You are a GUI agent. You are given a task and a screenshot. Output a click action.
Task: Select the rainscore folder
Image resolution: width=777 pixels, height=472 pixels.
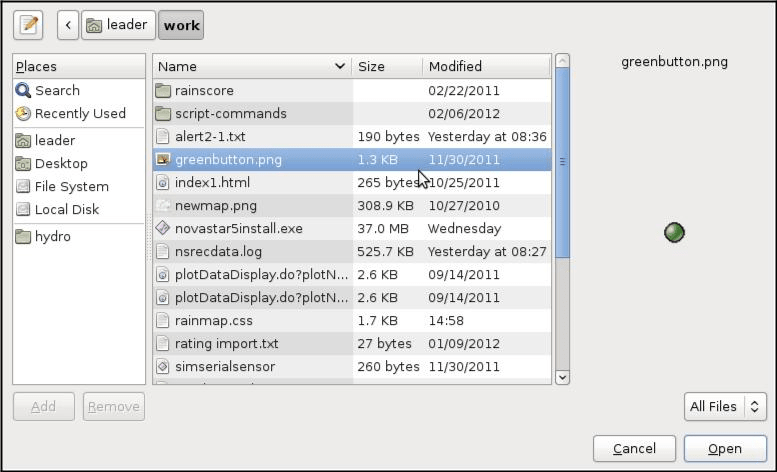[x=204, y=90]
